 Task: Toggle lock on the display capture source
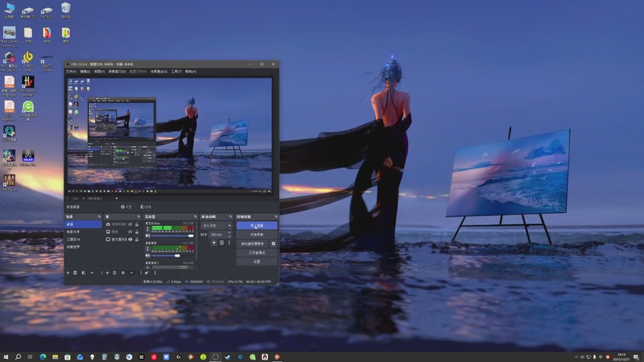(x=137, y=239)
